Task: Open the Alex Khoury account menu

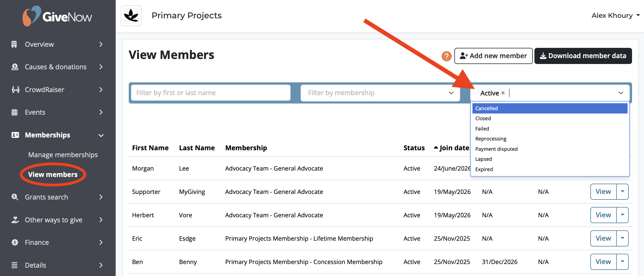Action: (615, 16)
